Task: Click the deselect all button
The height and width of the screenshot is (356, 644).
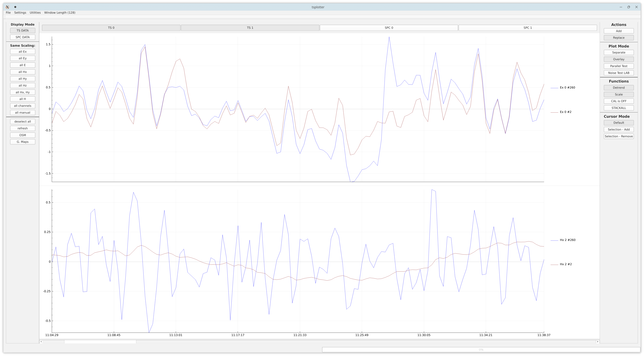Action: coord(23,122)
